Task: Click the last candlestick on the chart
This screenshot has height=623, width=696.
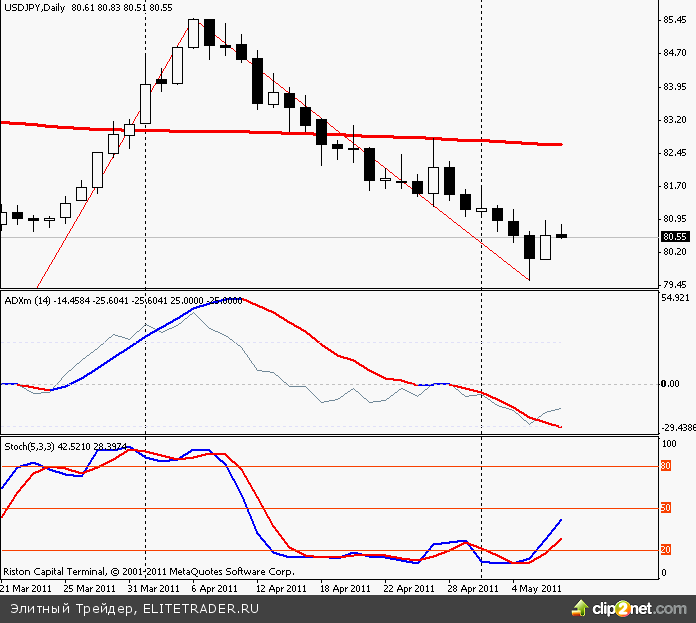Action: 561,235
